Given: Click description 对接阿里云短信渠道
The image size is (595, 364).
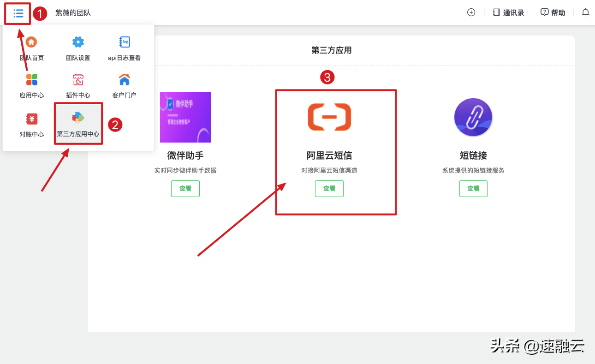Looking at the screenshot, I should click(329, 171).
